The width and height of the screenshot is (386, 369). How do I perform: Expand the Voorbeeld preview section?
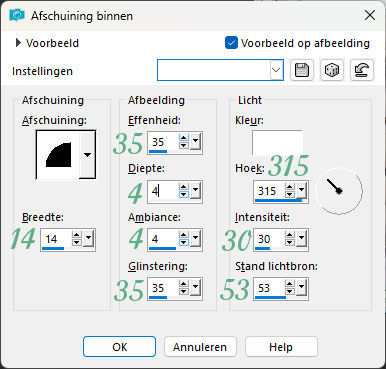18,43
